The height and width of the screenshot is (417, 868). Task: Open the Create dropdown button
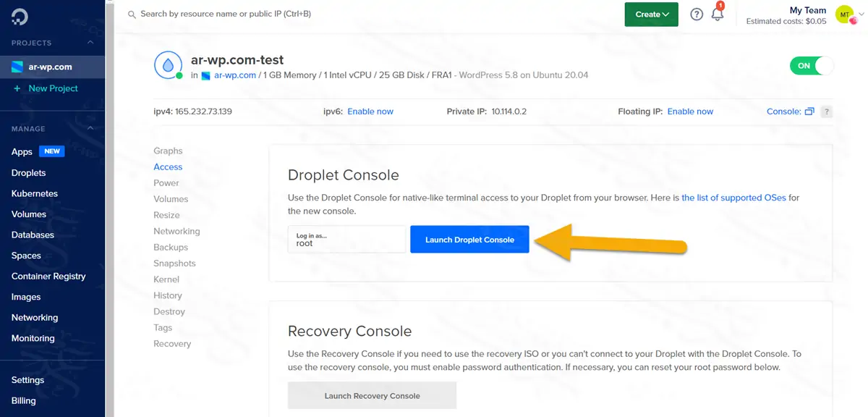(652, 14)
